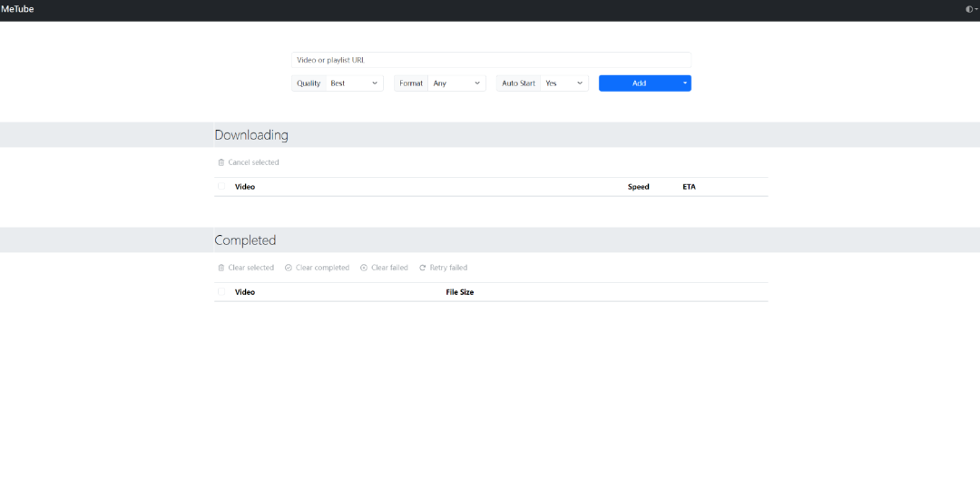Expand the Format dropdown showing Any
The image size is (980, 499).
456,83
